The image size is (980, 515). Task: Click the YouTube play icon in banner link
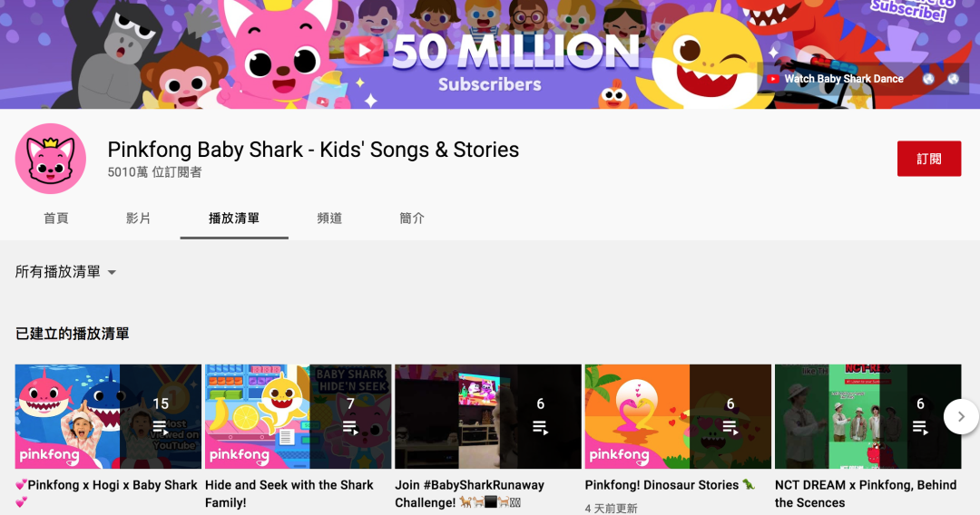(x=773, y=79)
